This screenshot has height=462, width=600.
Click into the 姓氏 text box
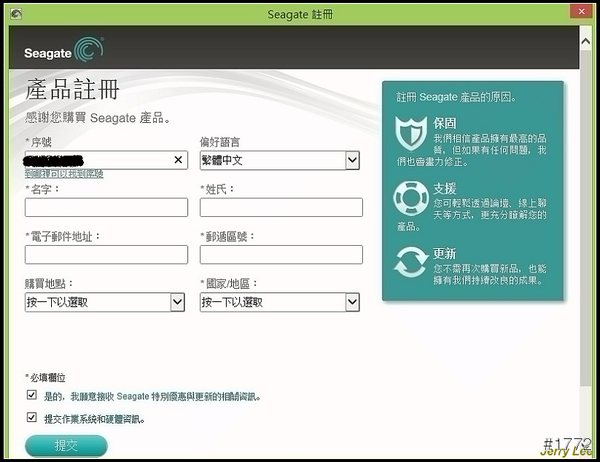[x=280, y=207]
